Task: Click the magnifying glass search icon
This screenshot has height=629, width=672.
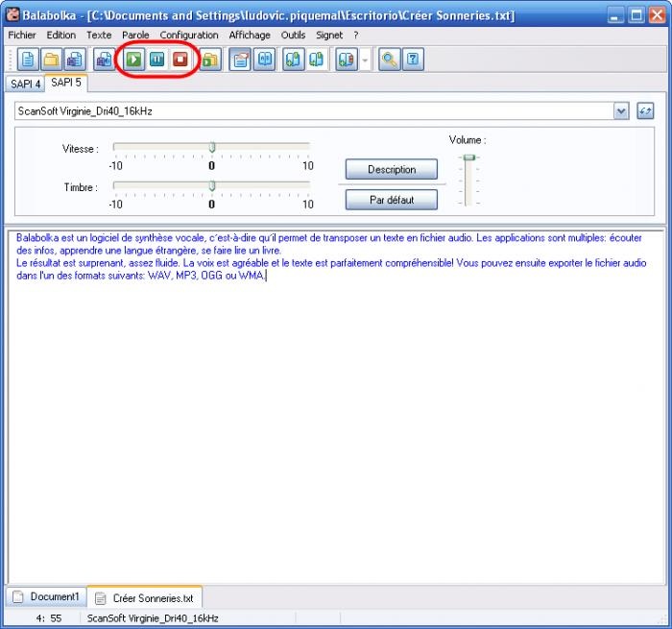Action: tap(390, 60)
